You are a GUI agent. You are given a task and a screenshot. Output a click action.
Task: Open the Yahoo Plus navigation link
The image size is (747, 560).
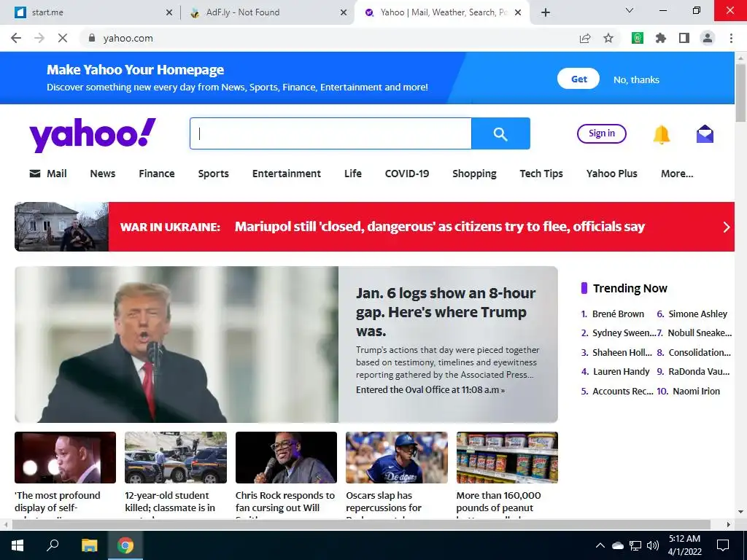[612, 174]
